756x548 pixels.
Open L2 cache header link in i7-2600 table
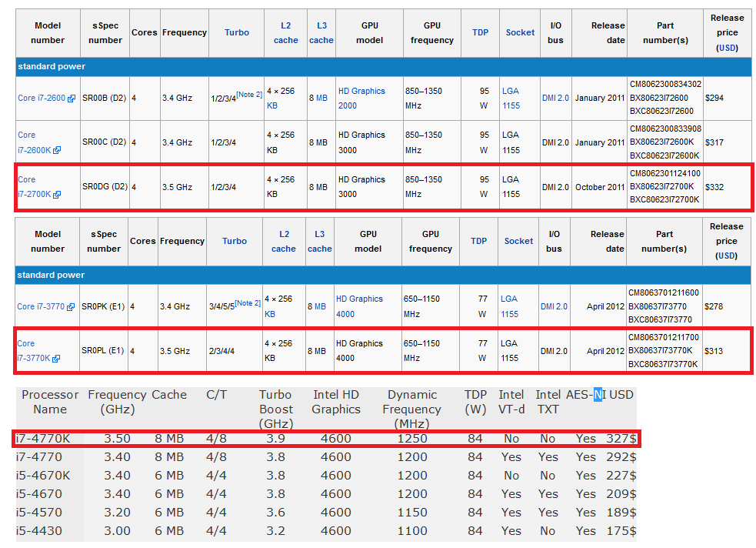[286, 33]
